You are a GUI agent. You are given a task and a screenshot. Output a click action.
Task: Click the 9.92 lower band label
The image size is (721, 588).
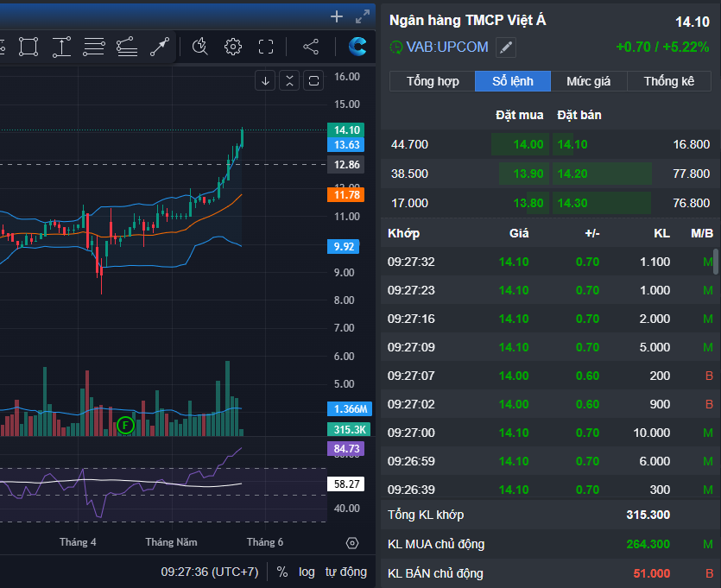tap(344, 247)
